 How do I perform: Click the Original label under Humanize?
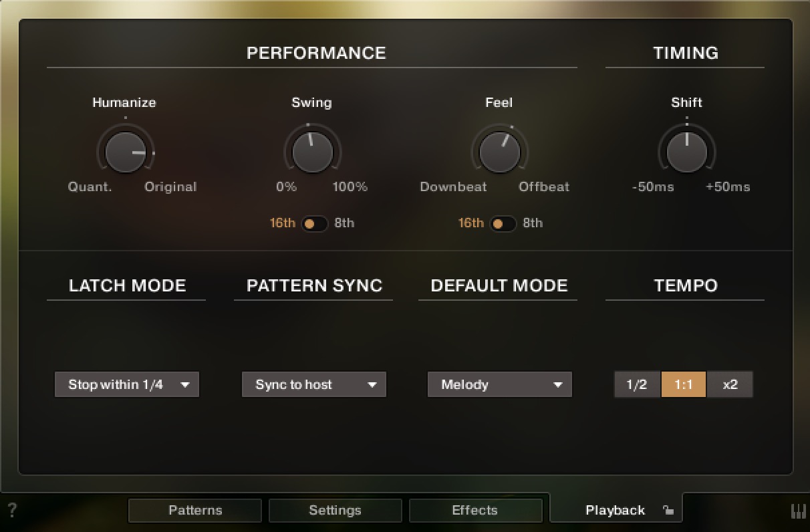tap(170, 187)
